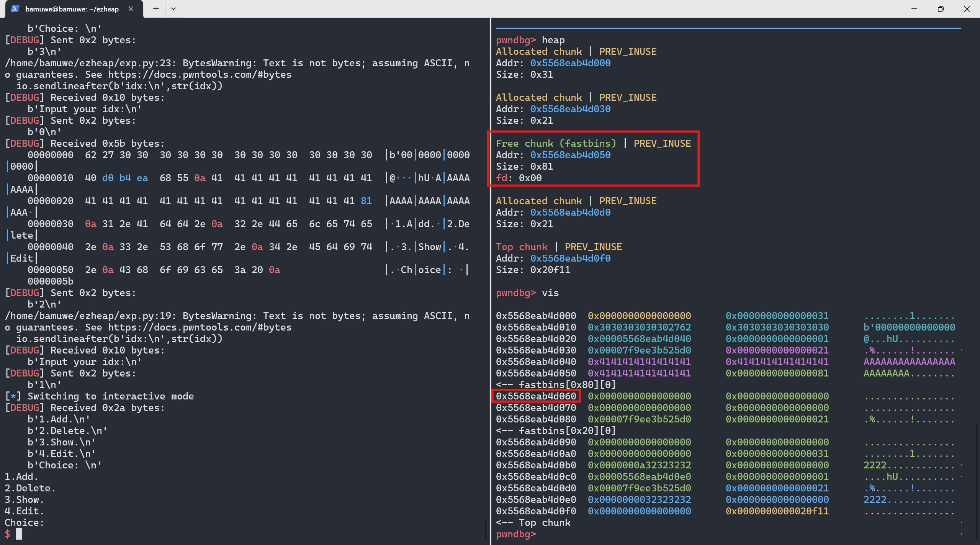
Task: Click address 0x5568eab4d030 in heap output
Action: pos(570,109)
